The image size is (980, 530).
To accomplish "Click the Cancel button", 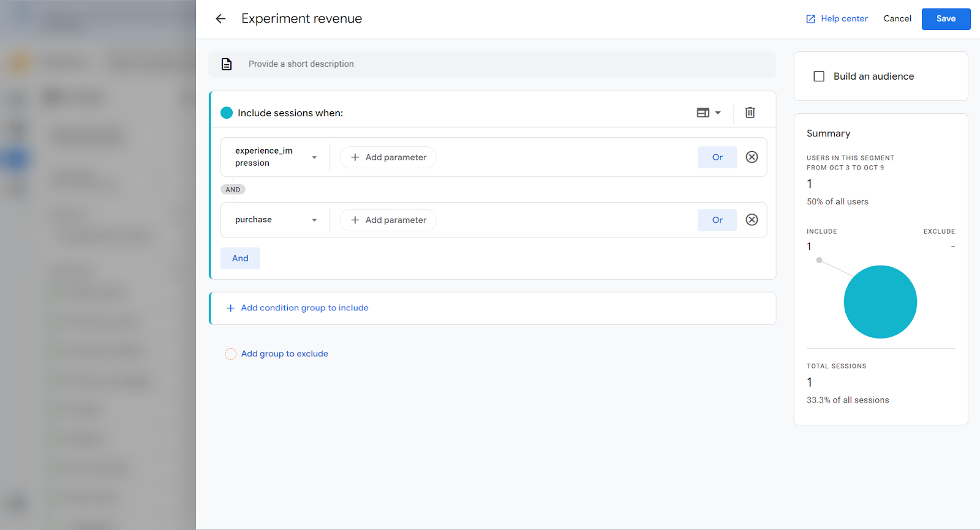I will coord(897,19).
